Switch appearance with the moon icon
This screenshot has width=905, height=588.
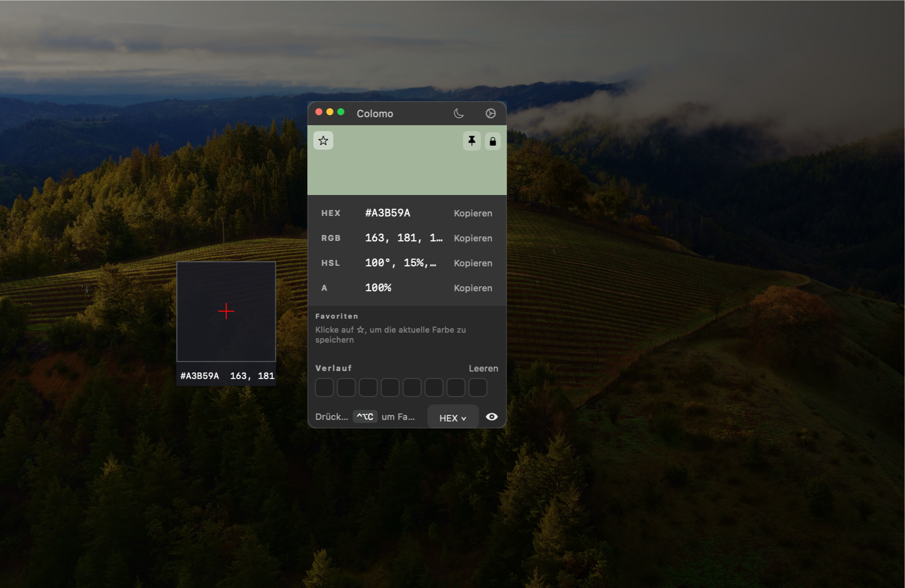459,114
